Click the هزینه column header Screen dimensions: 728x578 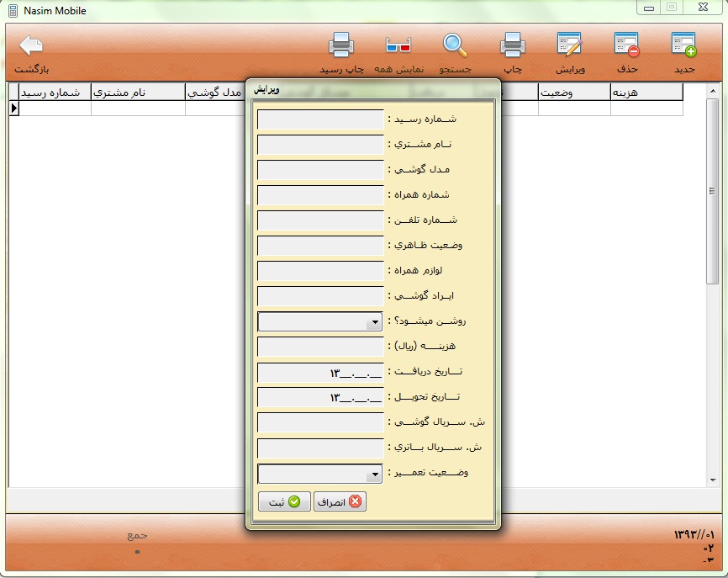tap(646, 92)
